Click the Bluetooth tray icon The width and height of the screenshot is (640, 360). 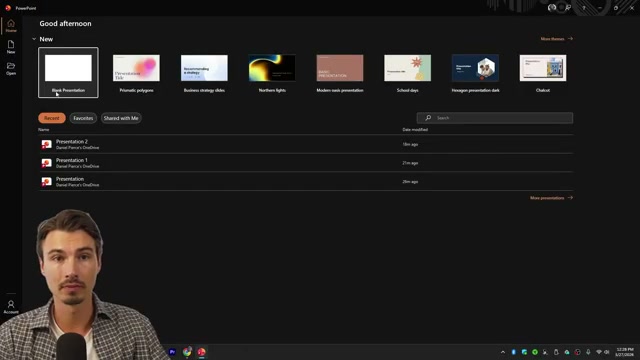(513, 352)
